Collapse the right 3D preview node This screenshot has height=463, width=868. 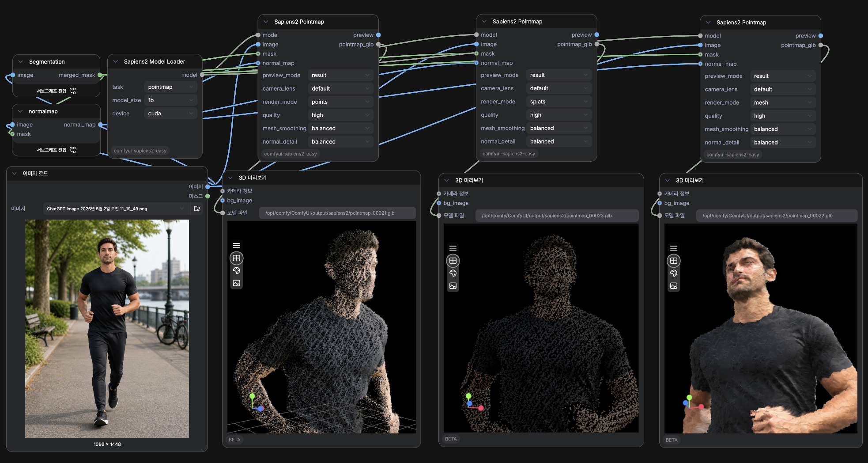(668, 180)
